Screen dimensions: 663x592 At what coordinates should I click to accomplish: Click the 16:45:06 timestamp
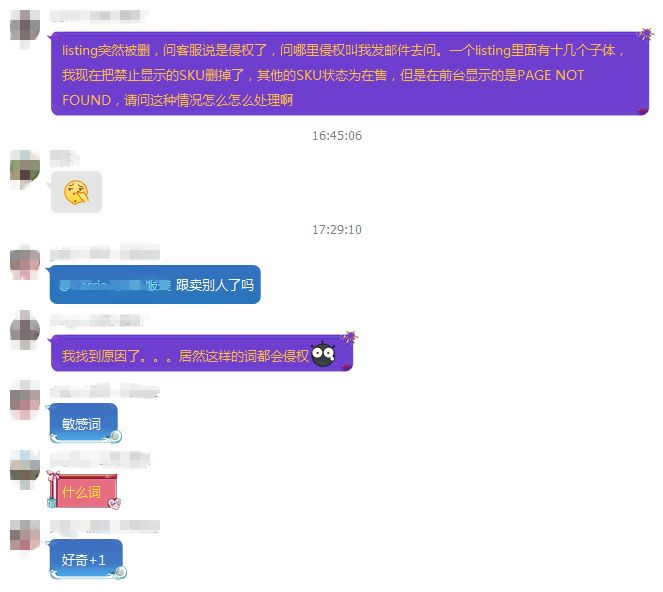click(x=337, y=136)
